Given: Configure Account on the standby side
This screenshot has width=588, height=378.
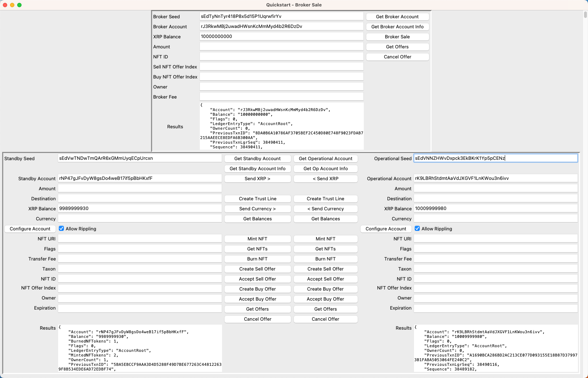Looking at the screenshot, I should tap(30, 229).
